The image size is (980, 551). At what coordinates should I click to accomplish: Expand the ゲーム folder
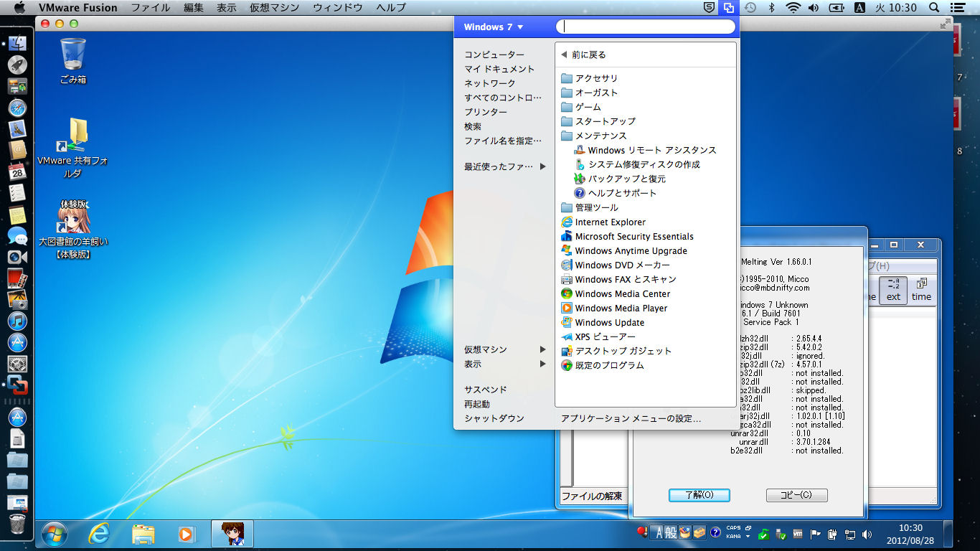click(x=581, y=107)
